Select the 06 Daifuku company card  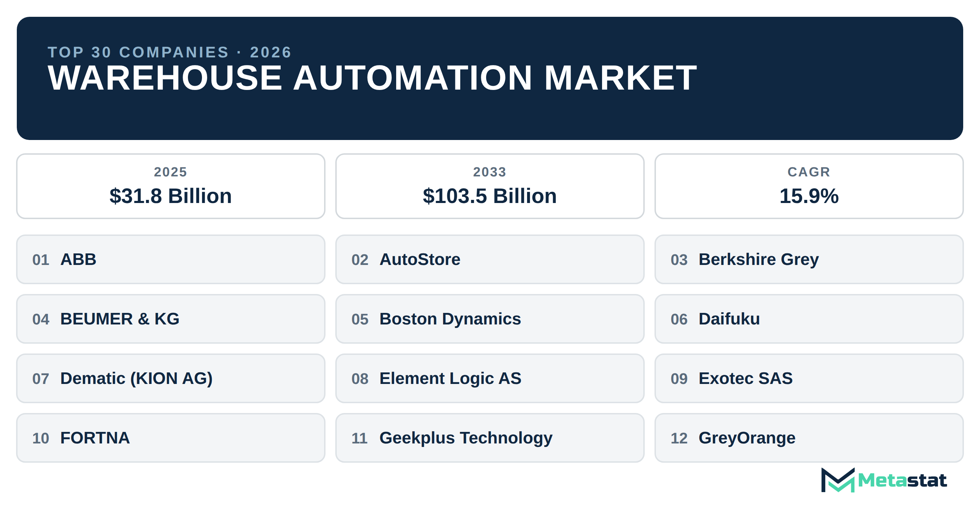tap(809, 319)
